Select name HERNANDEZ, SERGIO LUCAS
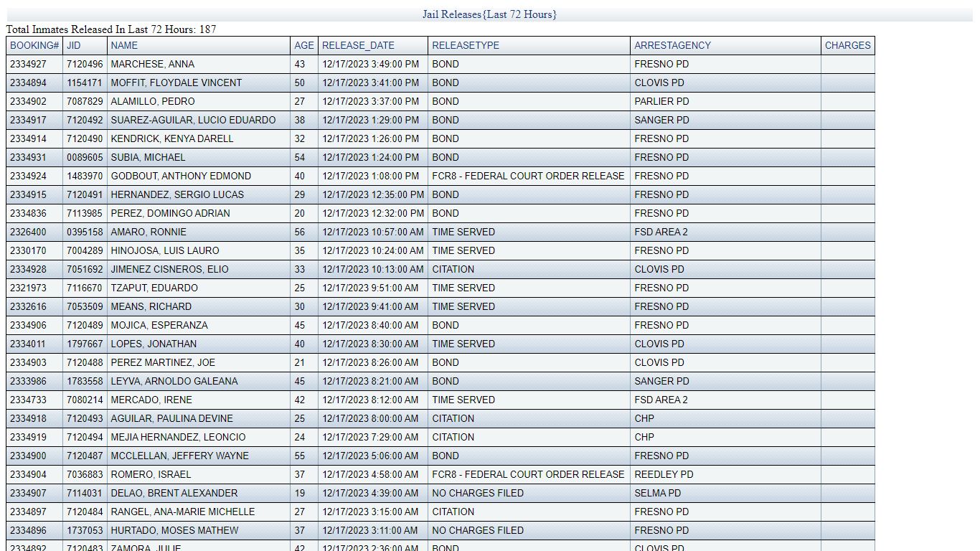This screenshot has width=980, height=551. click(x=177, y=194)
